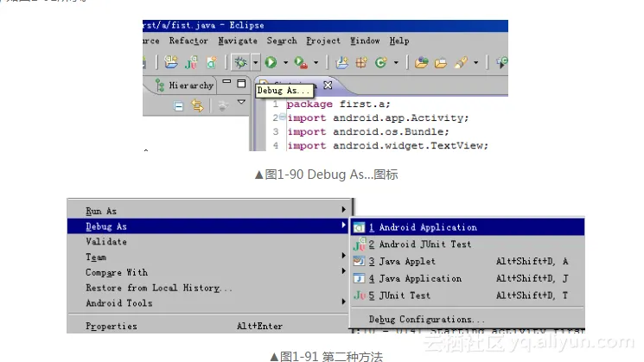Open Debug Configurations...
This screenshot has height=362, width=644.
click(468, 319)
